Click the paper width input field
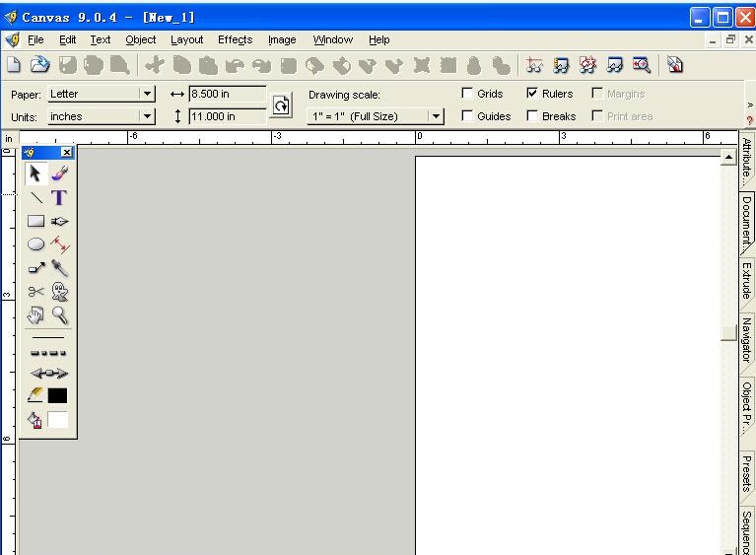Viewport: 756px width, 555px height. (x=227, y=94)
